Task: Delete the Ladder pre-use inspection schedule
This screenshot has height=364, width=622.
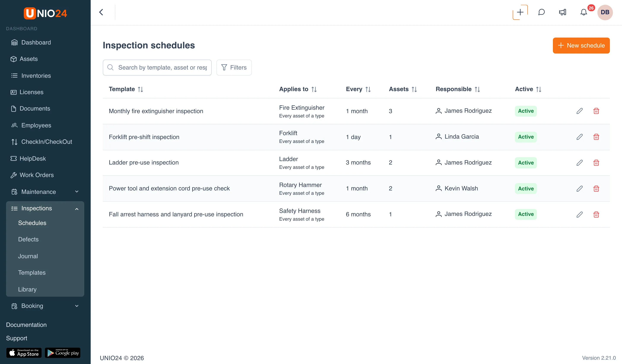Action: click(x=596, y=163)
